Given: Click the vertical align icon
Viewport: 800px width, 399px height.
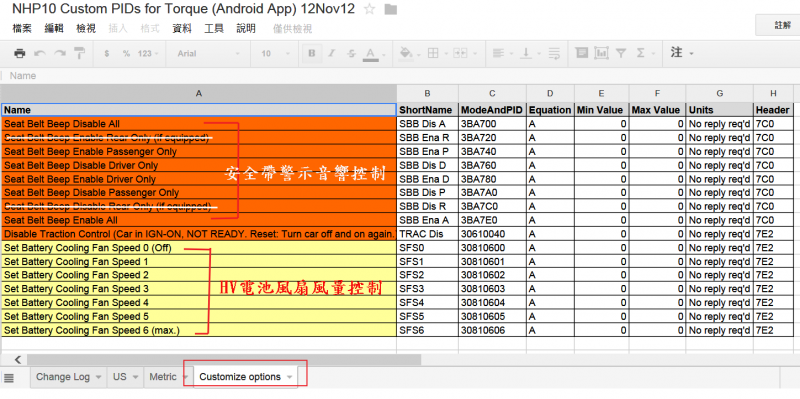Looking at the screenshot, I should (x=526, y=53).
